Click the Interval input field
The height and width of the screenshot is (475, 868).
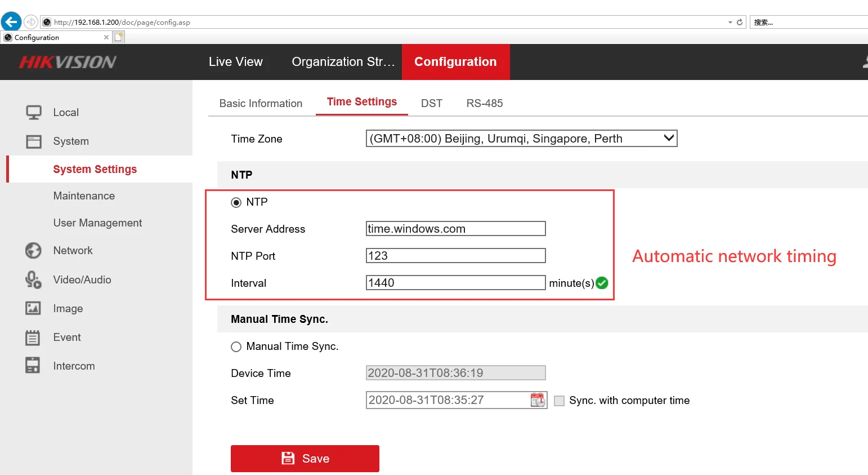tap(456, 283)
